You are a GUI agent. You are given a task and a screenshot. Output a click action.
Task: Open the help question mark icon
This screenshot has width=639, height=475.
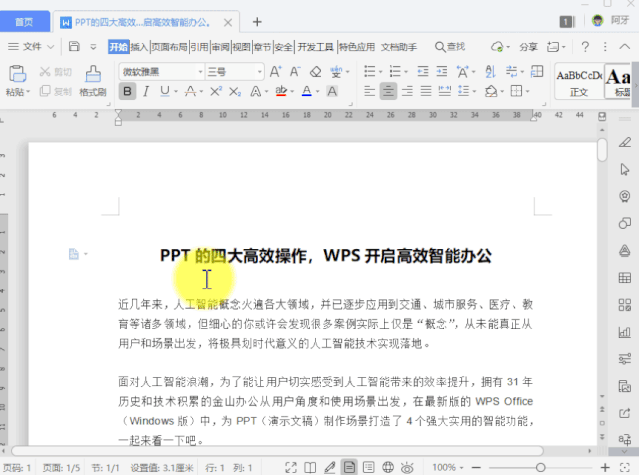(585, 47)
